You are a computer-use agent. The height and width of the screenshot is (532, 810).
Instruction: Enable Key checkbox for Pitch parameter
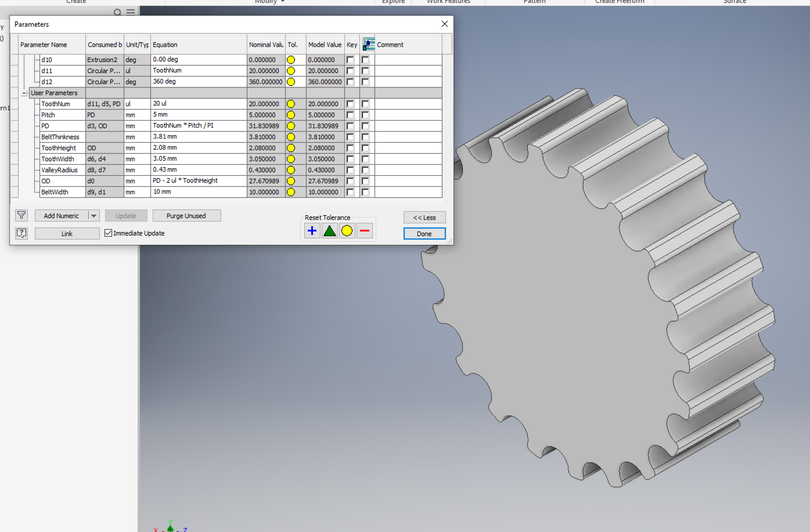[x=350, y=115]
